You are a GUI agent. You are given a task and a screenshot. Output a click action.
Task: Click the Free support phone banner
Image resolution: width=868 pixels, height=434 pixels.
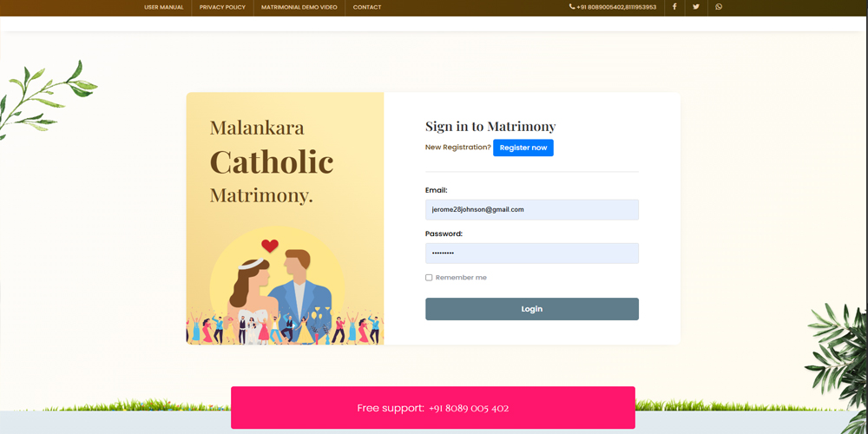tap(433, 408)
